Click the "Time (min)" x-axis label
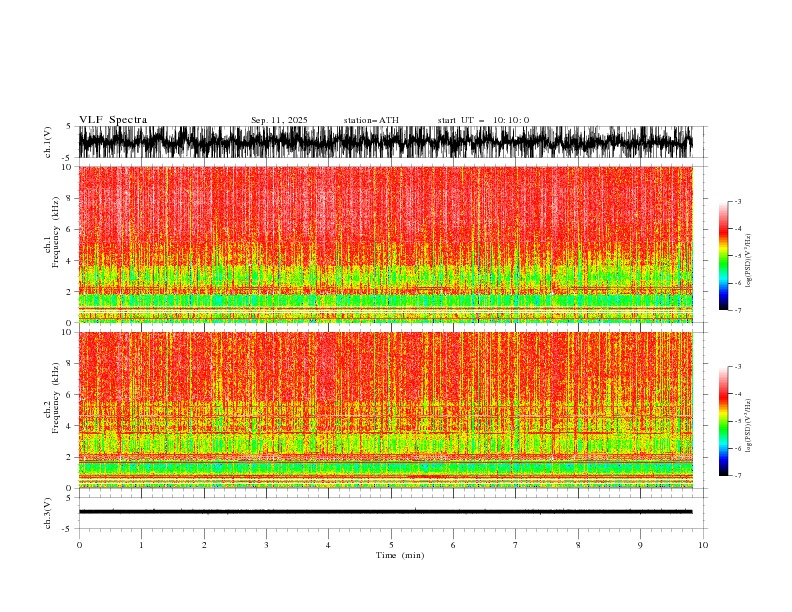792x612 pixels. coord(400,555)
